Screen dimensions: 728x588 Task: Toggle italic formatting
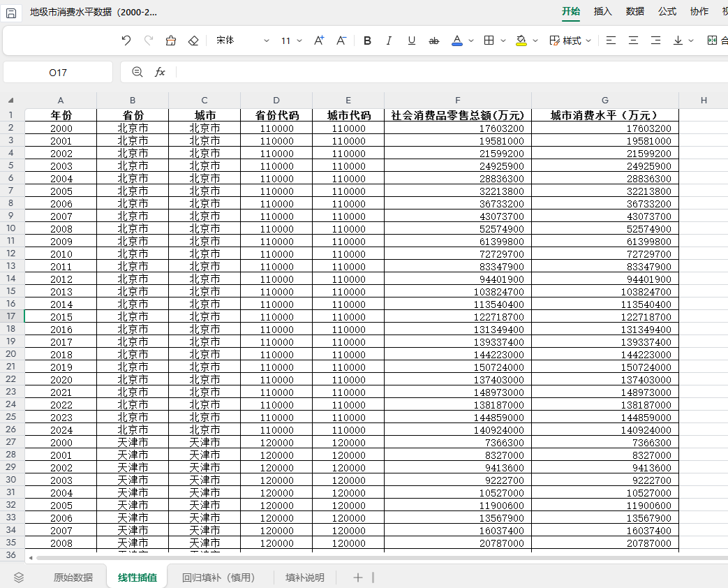[x=389, y=41]
